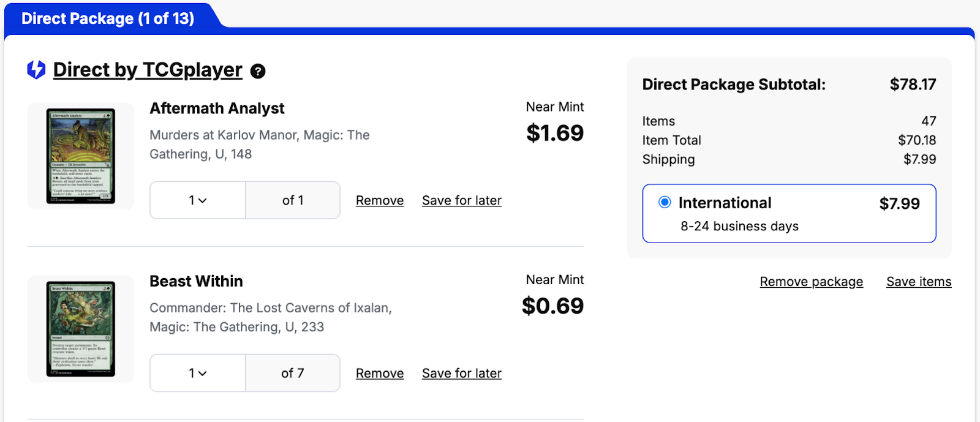
Task: Save Beast Within for later
Action: [462, 373]
